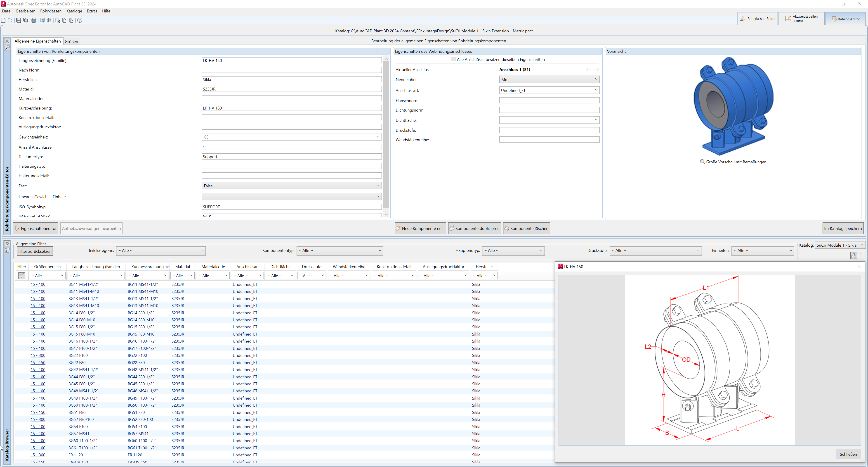Click the Save All icon
The width and height of the screenshot is (868, 467).
(25, 20)
